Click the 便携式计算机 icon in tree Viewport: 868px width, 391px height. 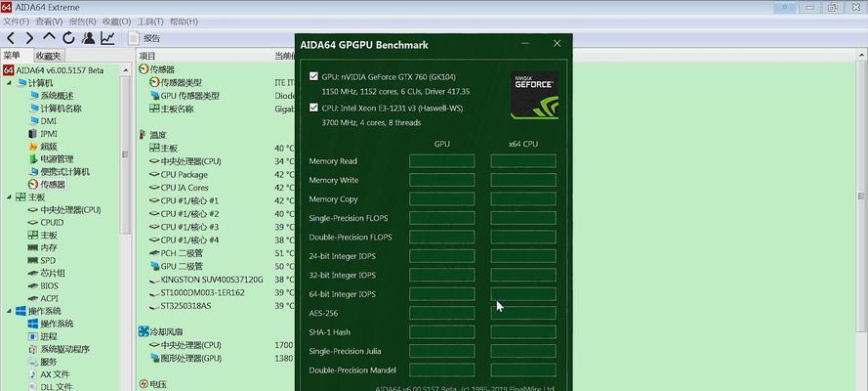[33, 172]
